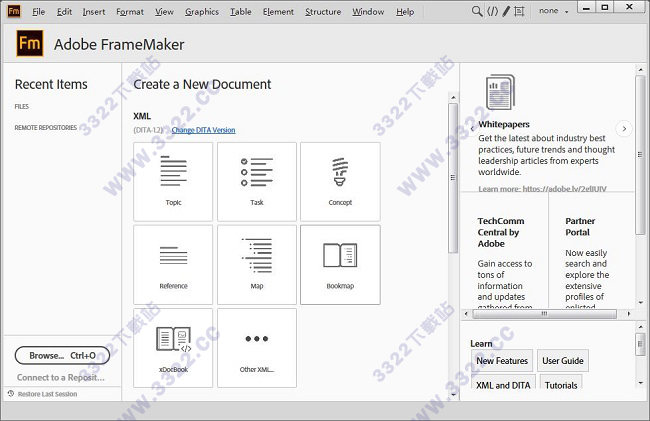Screen dimensions: 650x421
Task: Click the search magnifier icon
Action: pyautogui.click(x=477, y=11)
